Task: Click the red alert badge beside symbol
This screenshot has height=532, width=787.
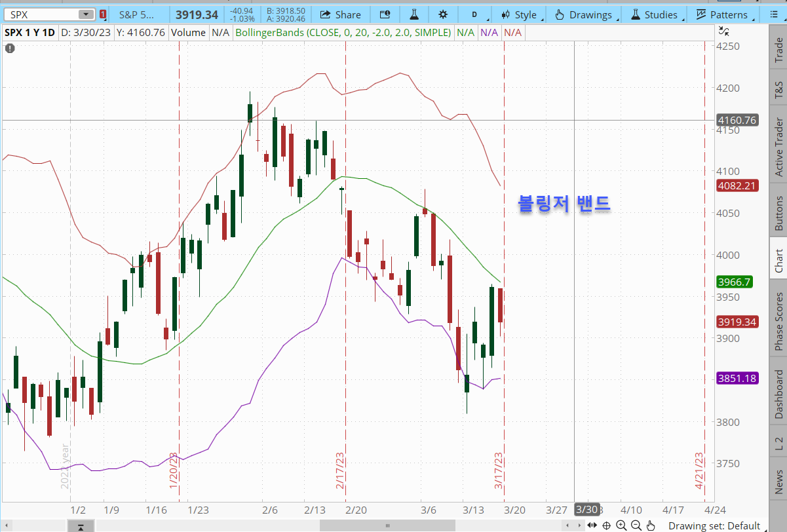Action: click(102, 14)
